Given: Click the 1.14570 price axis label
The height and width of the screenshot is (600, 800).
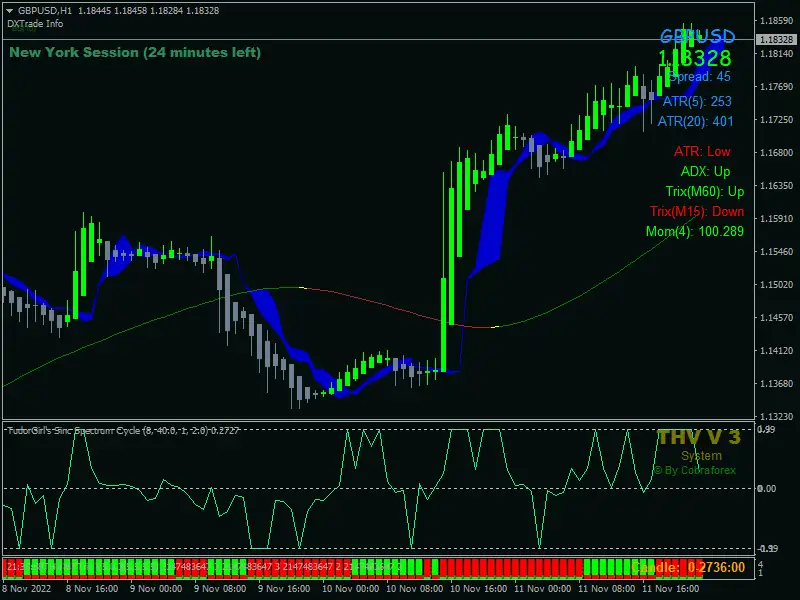Looking at the screenshot, I should (x=777, y=317).
